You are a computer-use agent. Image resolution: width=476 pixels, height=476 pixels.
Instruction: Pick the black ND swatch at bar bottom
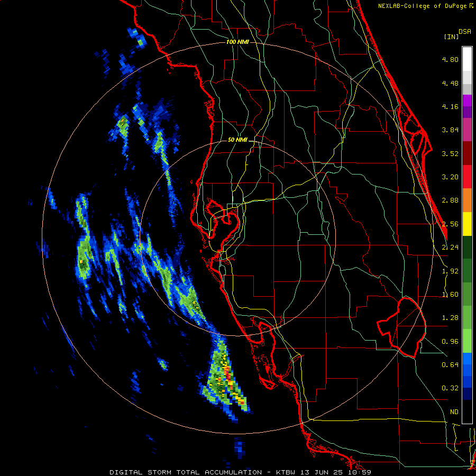pyautogui.click(x=467, y=411)
